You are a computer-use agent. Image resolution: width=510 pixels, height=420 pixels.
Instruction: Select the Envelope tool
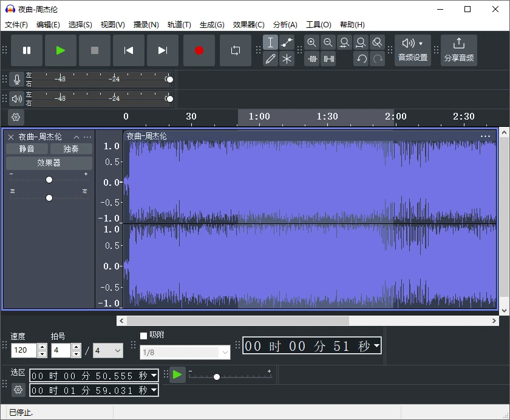pyautogui.click(x=287, y=42)
